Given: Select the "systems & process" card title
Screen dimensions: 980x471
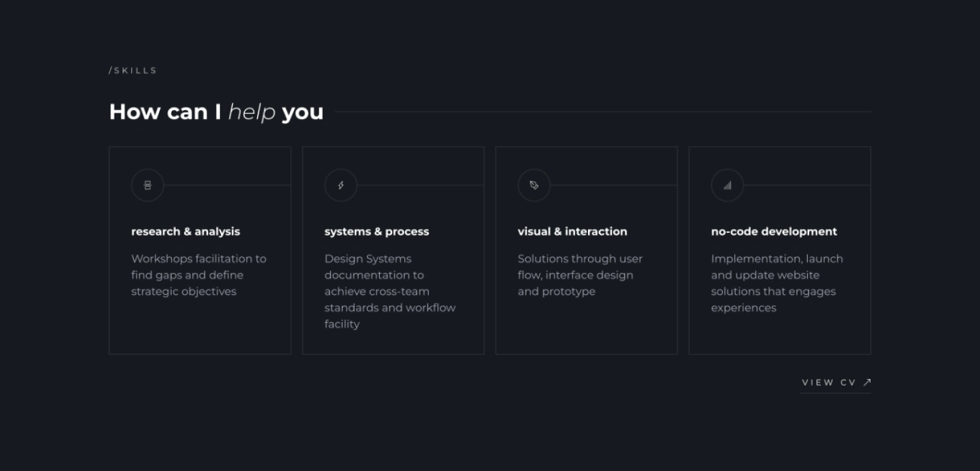Looking at the screenshot, I should pos(377,232).
